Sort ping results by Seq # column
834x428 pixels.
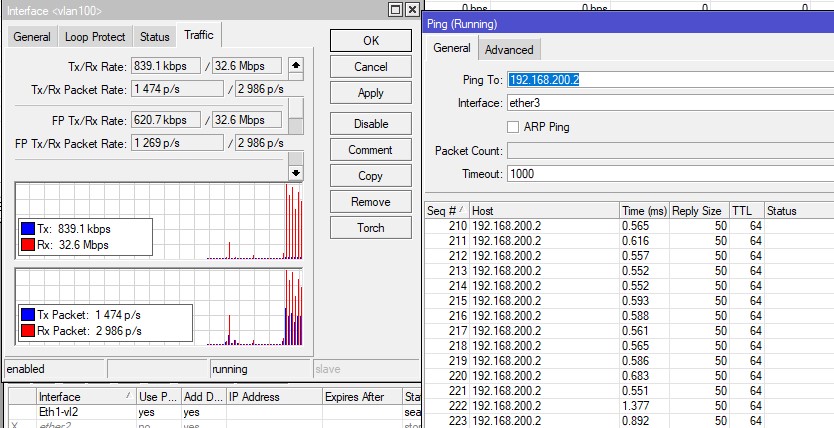click(447, 211)
